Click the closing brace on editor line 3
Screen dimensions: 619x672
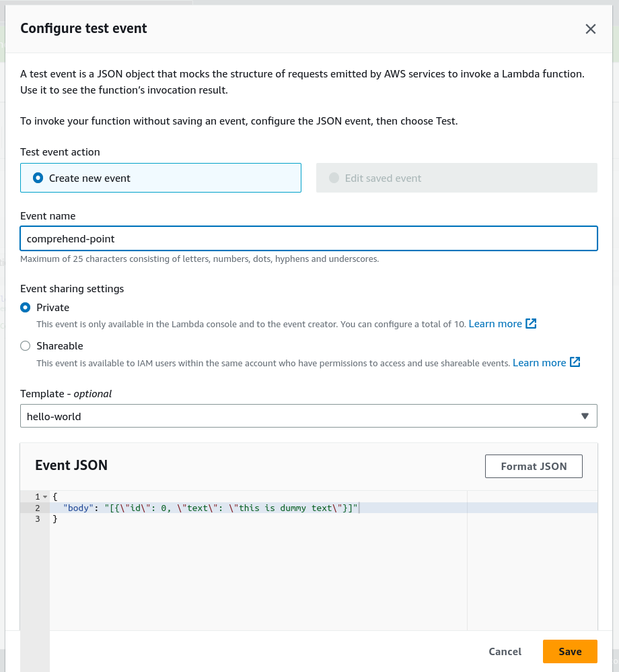(x=54, y=519)
